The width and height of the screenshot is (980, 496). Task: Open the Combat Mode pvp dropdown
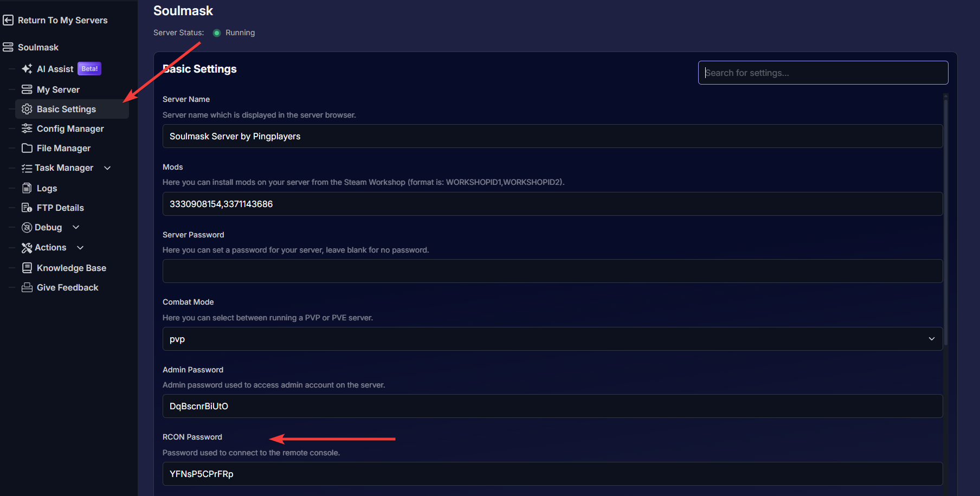552,339
